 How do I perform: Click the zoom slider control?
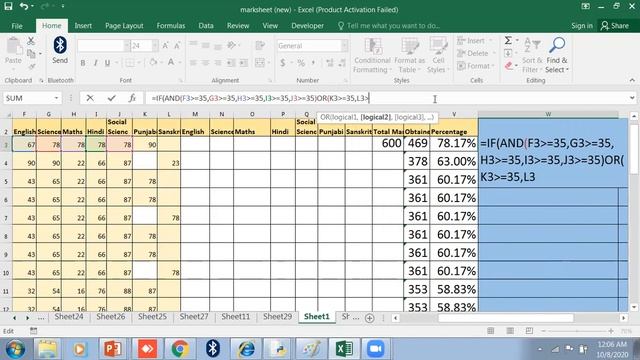point(576,331)
